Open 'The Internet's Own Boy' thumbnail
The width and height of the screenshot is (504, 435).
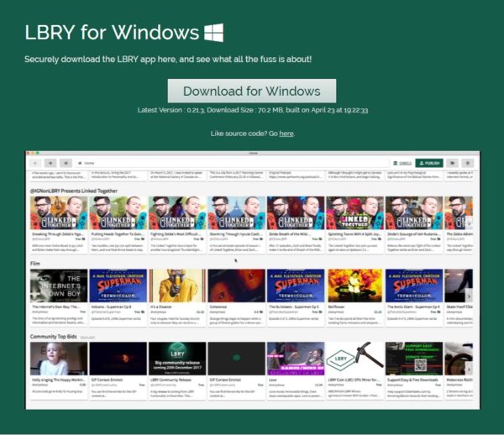59,286
